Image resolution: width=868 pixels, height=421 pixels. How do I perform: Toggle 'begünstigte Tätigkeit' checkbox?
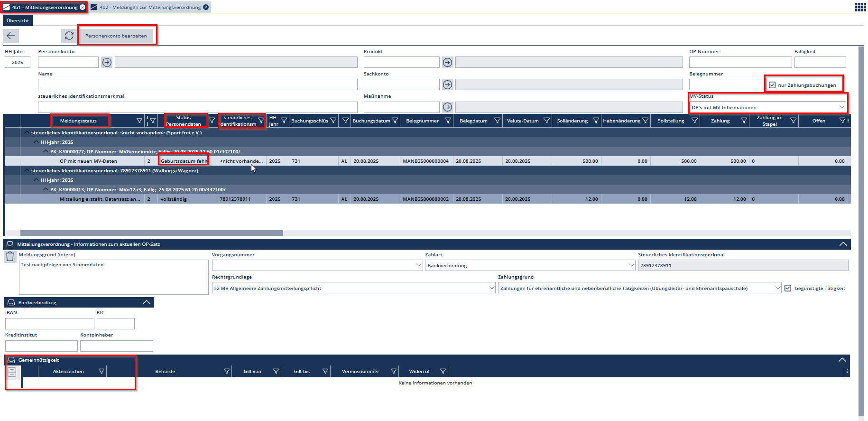(788, 288)
